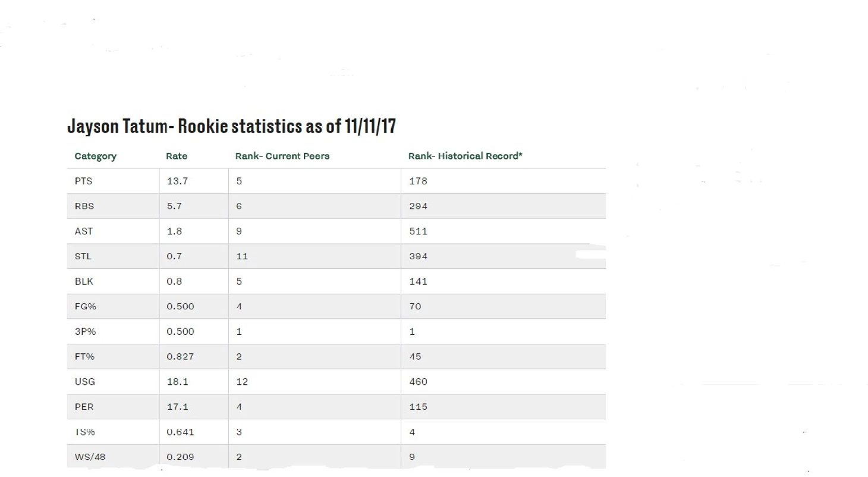Select the RBS historical rank '294'
This screenshot has height=477, width=868.
[418, 206]
